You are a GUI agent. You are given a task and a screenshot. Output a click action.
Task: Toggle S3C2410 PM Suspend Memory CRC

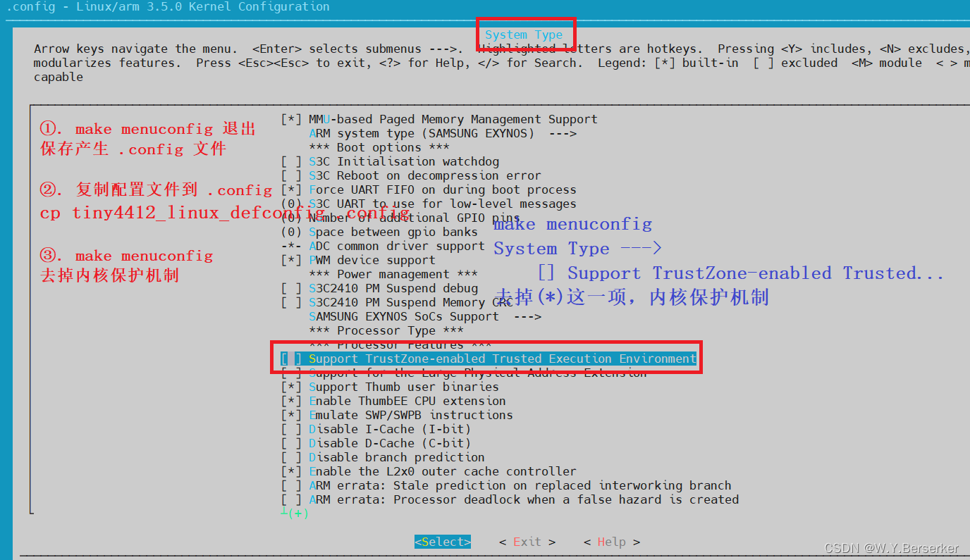[397, 302]
